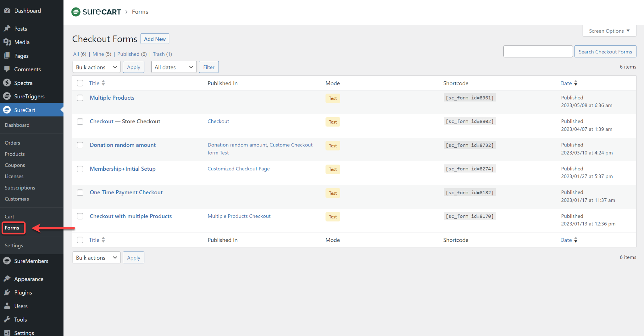
Task: Open Licenses in SureCart submenu
Action: [14, 176]
